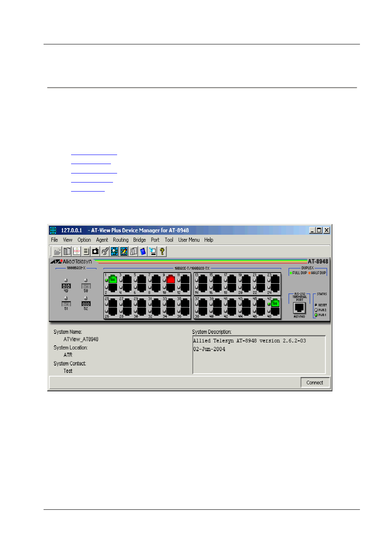Click the text list page toolbar icon

tap(86, 251)
